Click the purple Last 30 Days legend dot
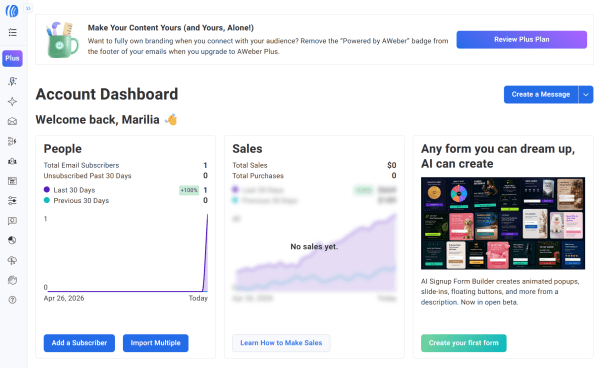 click(x=47, y=189)
